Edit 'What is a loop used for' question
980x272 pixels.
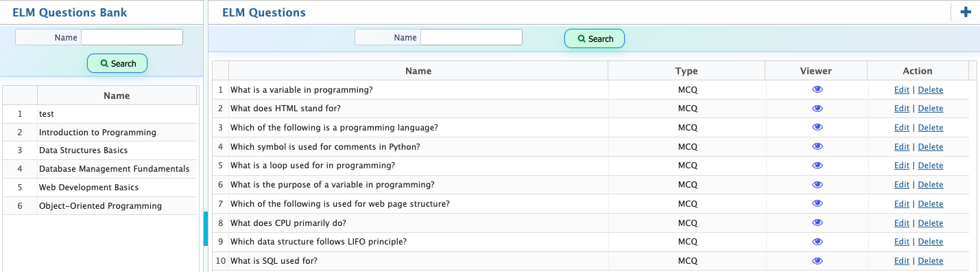click(x=902, y=166)
